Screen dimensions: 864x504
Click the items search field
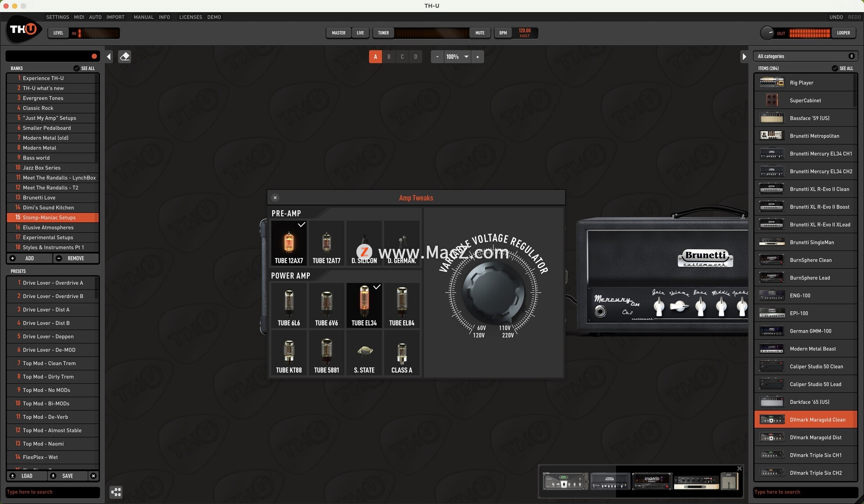click(x=805, y=492)
